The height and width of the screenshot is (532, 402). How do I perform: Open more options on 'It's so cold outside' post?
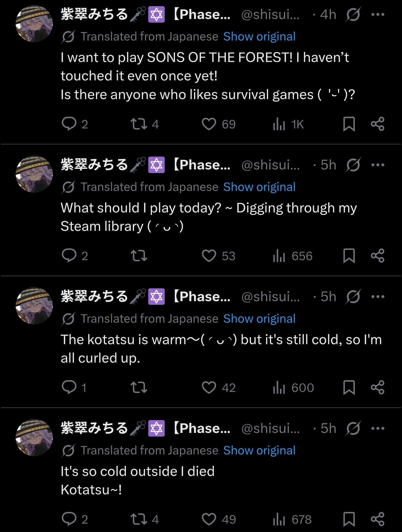point(378,428)
